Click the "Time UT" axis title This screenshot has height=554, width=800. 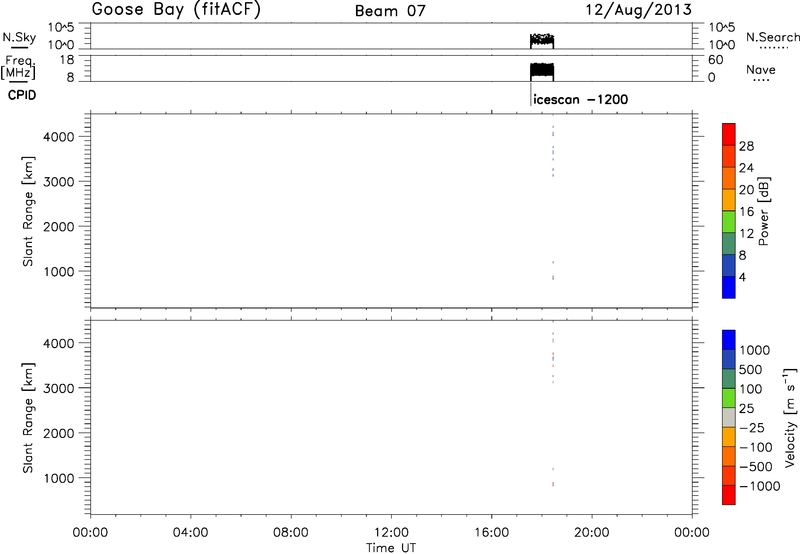click(x=391, y=548)
